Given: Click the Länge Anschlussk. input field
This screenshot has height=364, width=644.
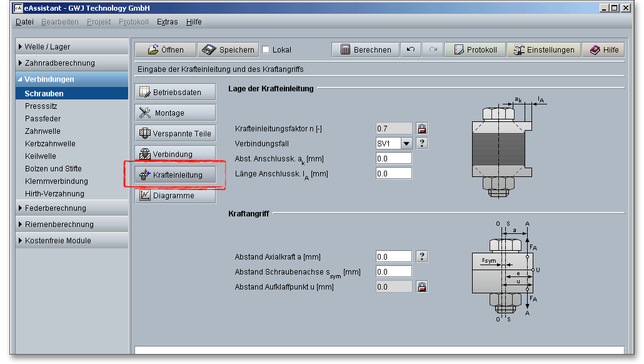Looking at the screenshot, I should click(x=394, y=173).
